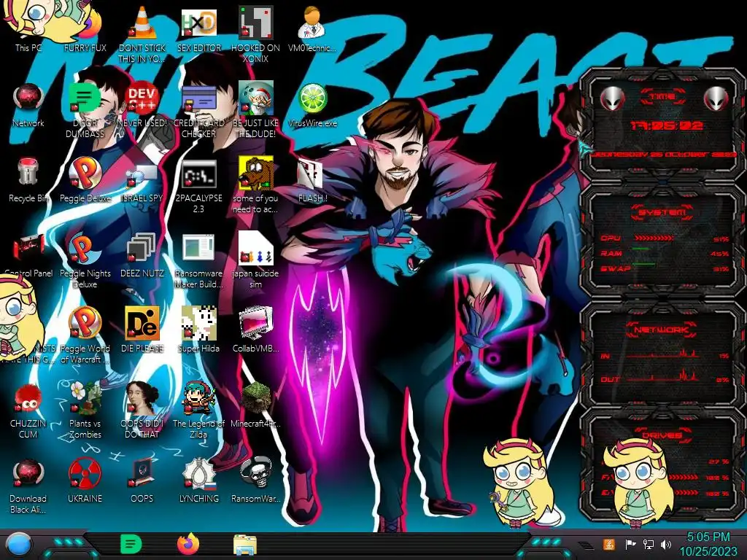Viewport: 747px width, 560px height.
Task: Click the network tray icon
Action: (648, 544)
